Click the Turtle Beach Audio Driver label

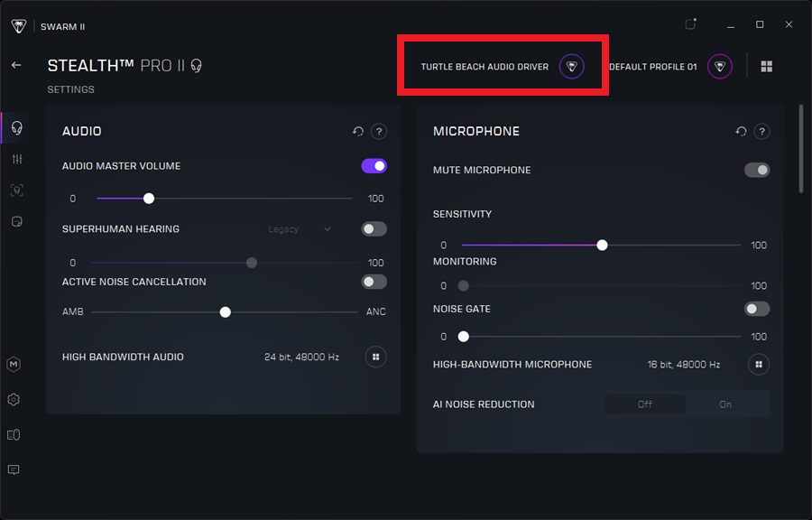[x=484, y=67]
